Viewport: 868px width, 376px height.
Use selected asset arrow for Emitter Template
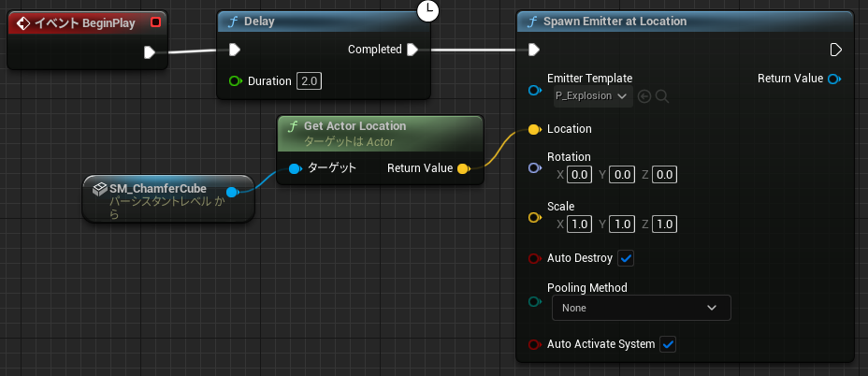644,97
